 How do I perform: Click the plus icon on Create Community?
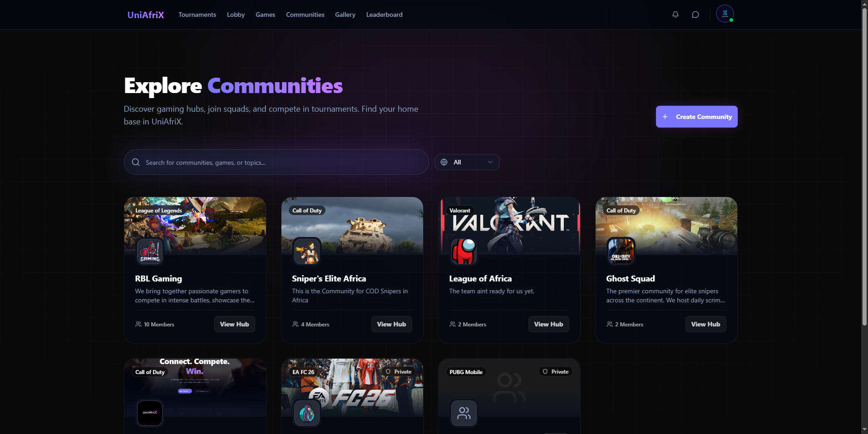tap(665, 117)
